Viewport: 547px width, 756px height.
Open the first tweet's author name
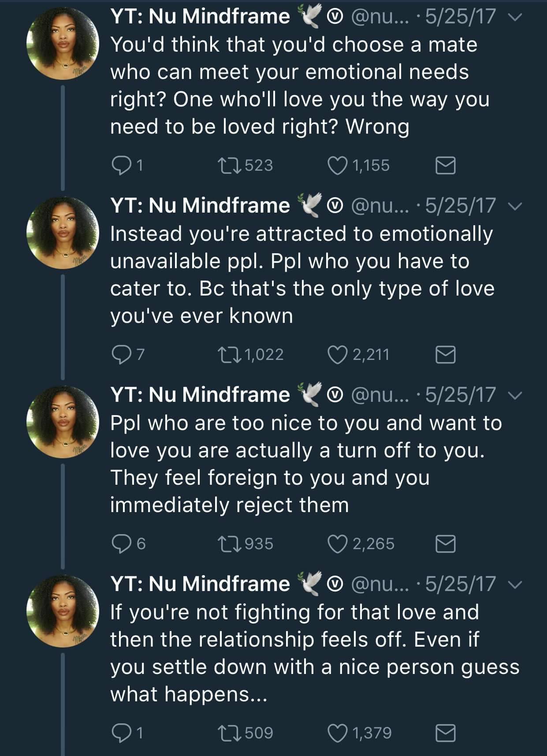coord(200,17)
